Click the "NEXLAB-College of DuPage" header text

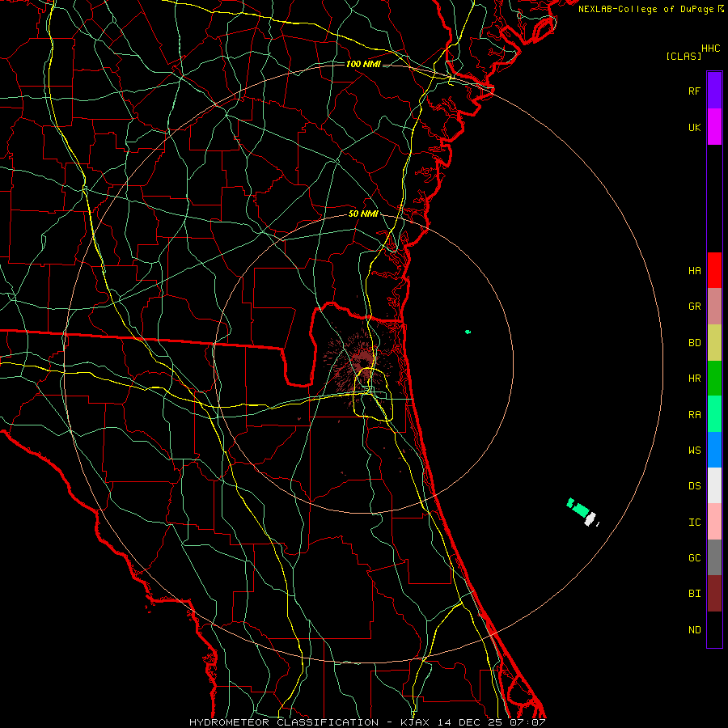pyautogui.click(x=645, y=9)
